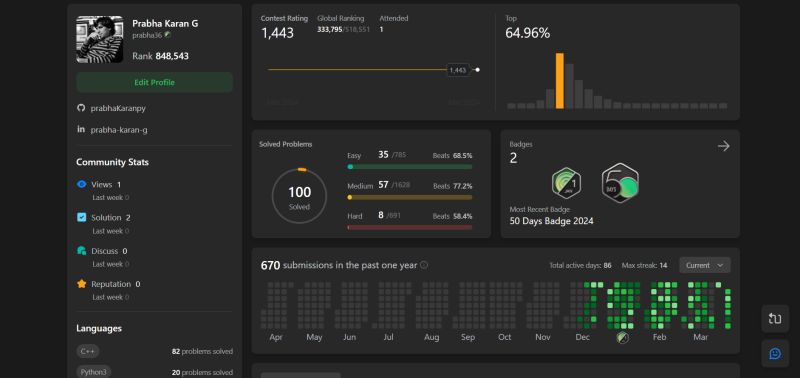Click the LinkedIn icon beside prabha-karan-g
This screenshot has height=378, width=800.
[x=81, y=129]
